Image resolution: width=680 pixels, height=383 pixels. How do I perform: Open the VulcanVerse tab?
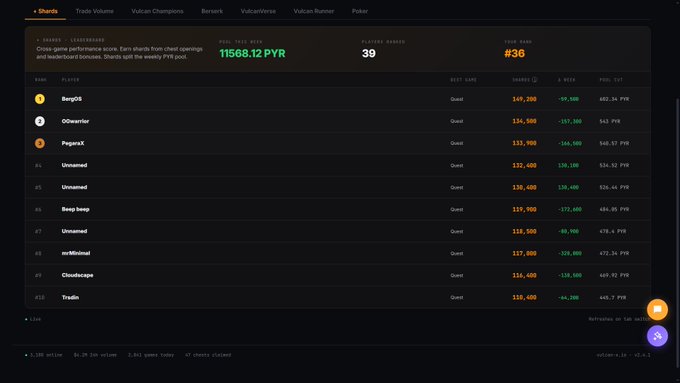(258, 11)
